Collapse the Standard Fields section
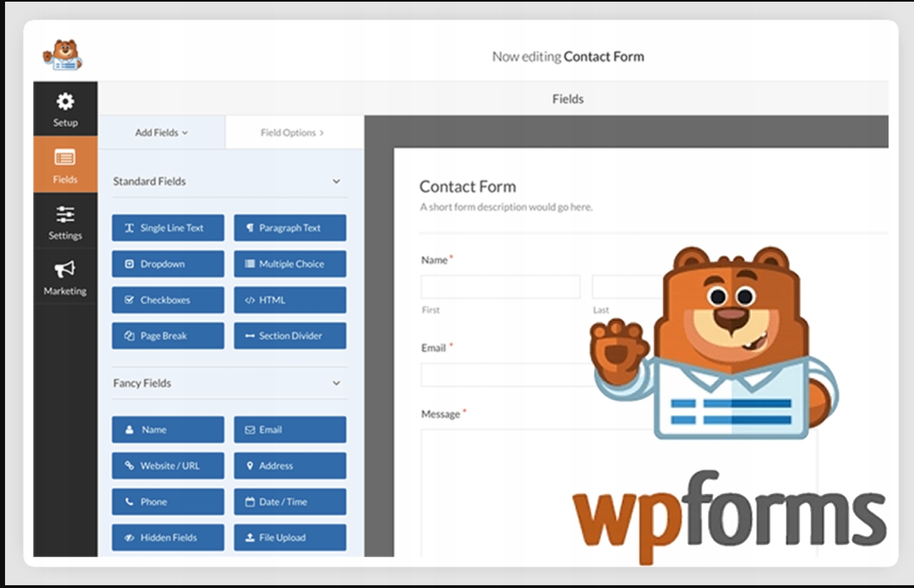The height and width of the screenshot is (588, 914). click(336, 182)
